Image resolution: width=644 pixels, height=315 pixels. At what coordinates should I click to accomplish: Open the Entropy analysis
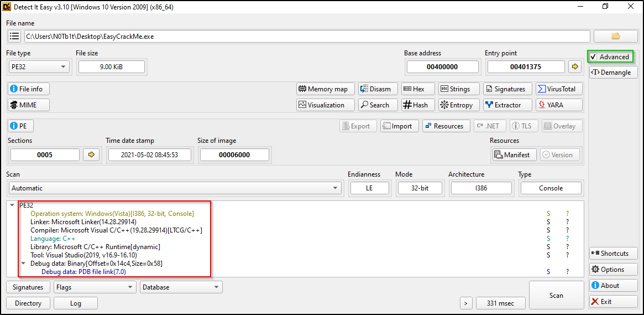pyautogui.click(x=456, y=105)
